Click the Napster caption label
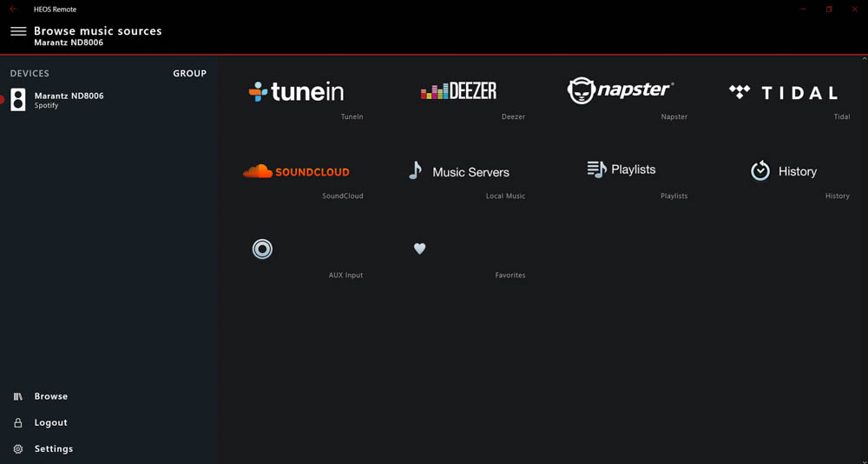 (x=674, y=117)
